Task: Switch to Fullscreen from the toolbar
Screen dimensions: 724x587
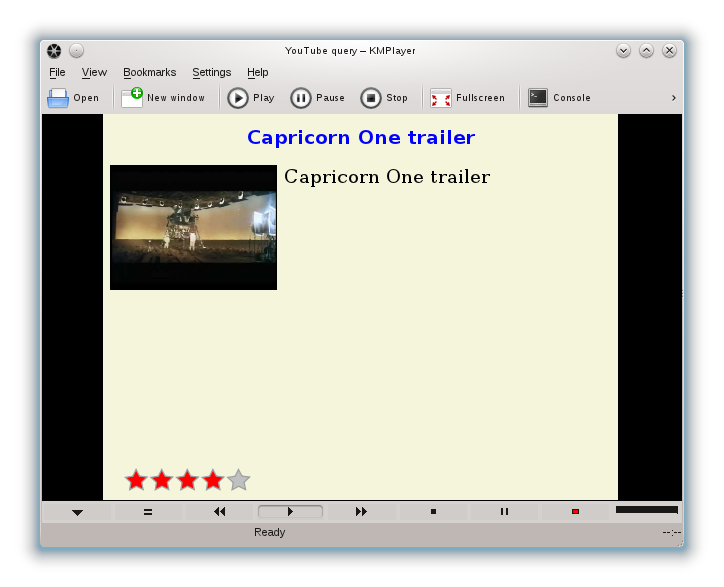Action: [x=467, y=98]
